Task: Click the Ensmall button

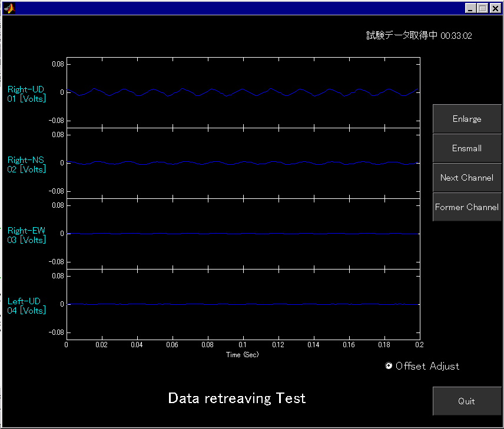Action: tap(467, 148)
